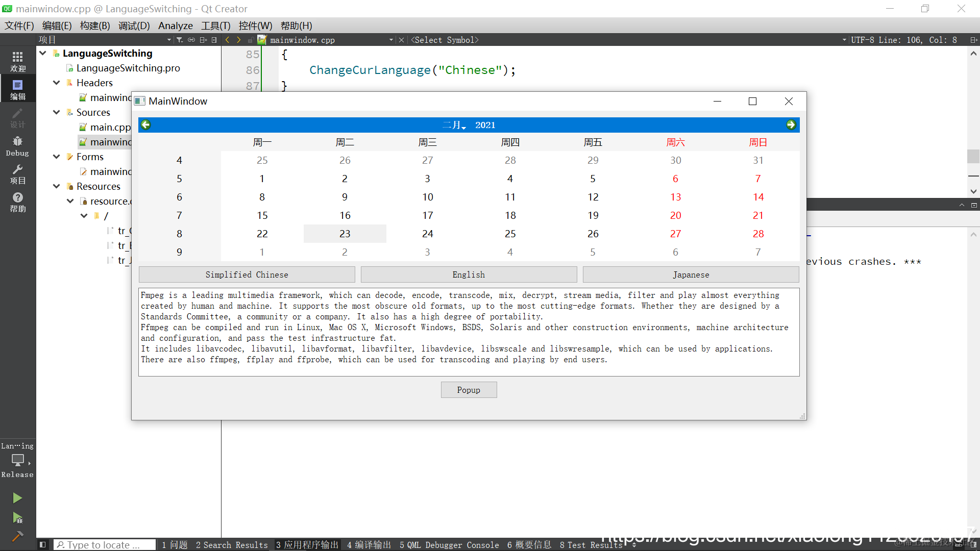This screenshot has height=551, width=980.
Task: Open the month dropdown in calendar
Action: tap(454, 125)
